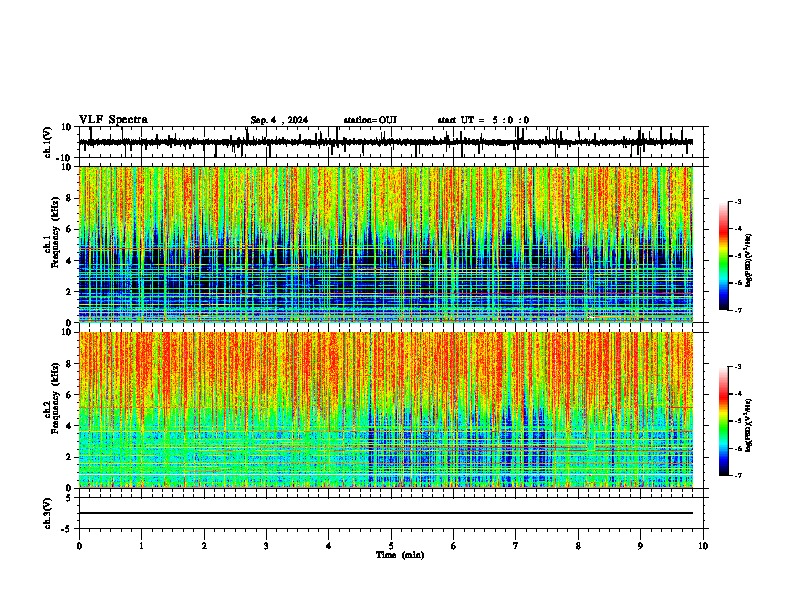Click time axis tick label "10"
The height and width of the screenshot is (612, 792).
click(x=703, y=546)
